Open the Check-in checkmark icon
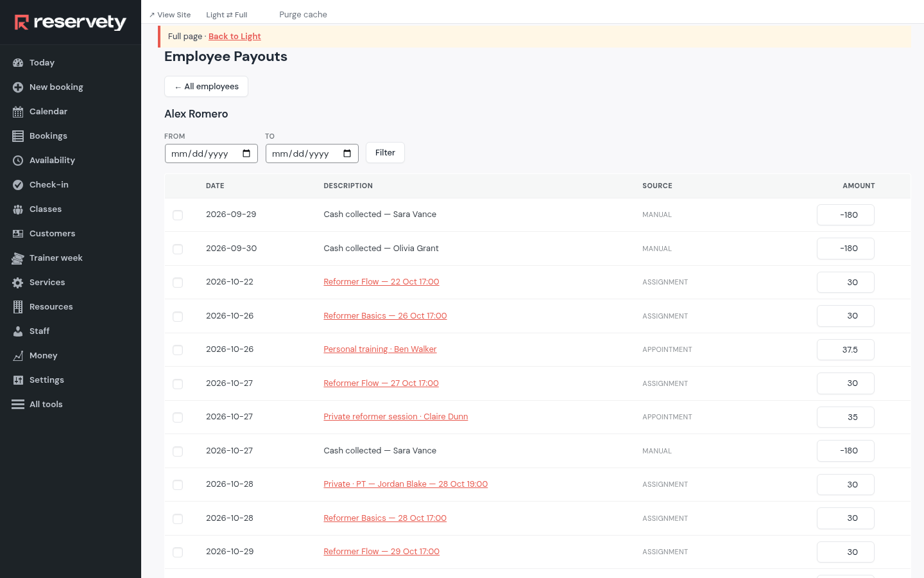 [18, 185]
